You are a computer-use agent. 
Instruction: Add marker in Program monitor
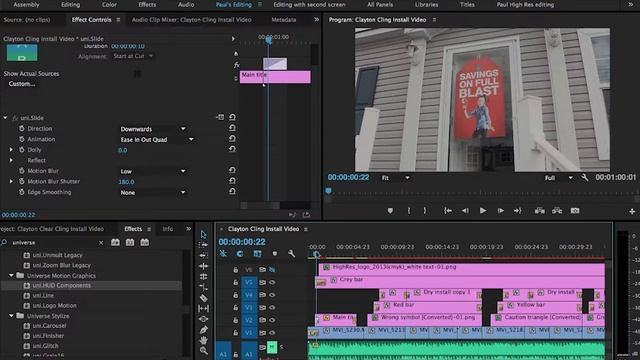(x=390, y=211)
